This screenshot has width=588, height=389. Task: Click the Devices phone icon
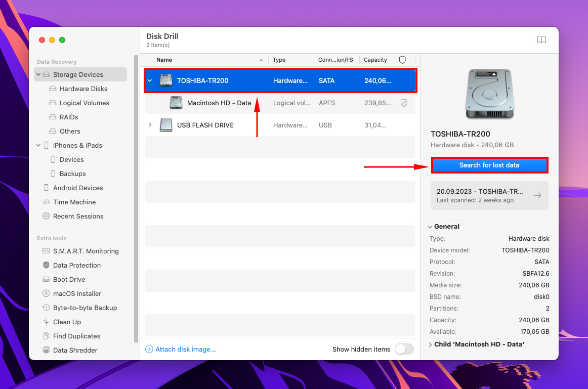(53, 160)
